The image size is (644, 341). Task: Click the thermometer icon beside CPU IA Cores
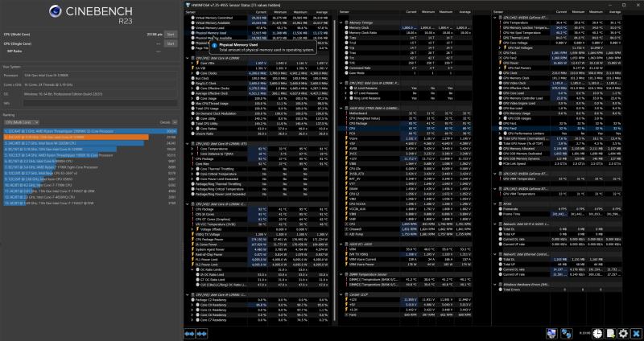pyautogui.click(x=192, y=214)
